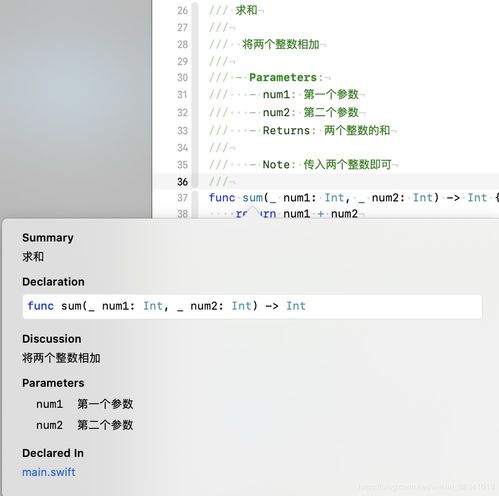The width and height of the screenshot is (499, 496).
Task: Click the num1 parameter row in the popup
Action: tap(85, 404)
